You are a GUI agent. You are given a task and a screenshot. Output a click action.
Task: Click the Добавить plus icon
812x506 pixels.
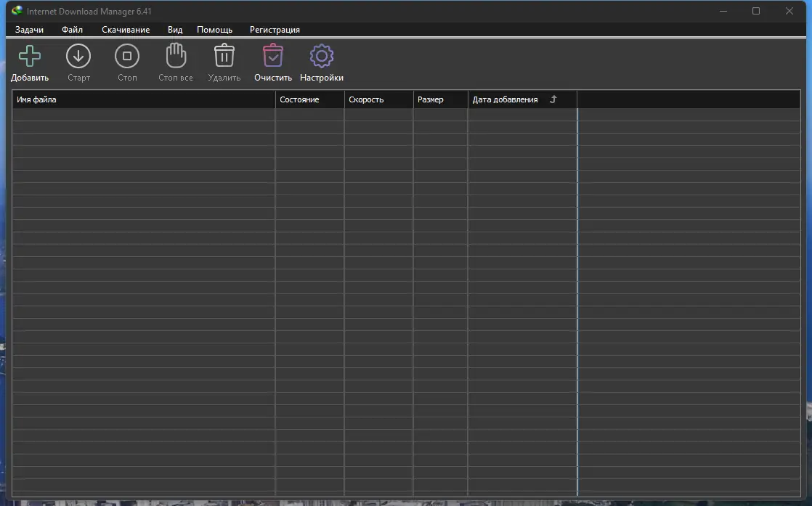click(30, 56)
